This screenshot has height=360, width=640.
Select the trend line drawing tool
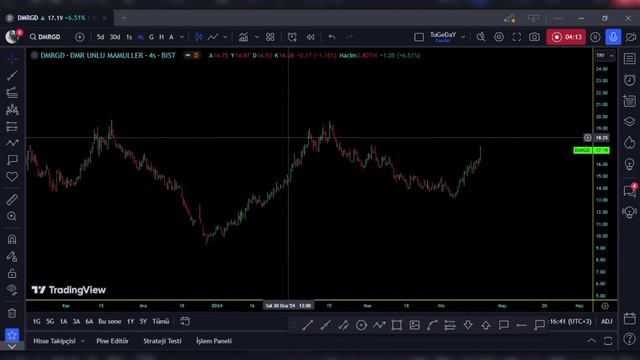point(12,76)
